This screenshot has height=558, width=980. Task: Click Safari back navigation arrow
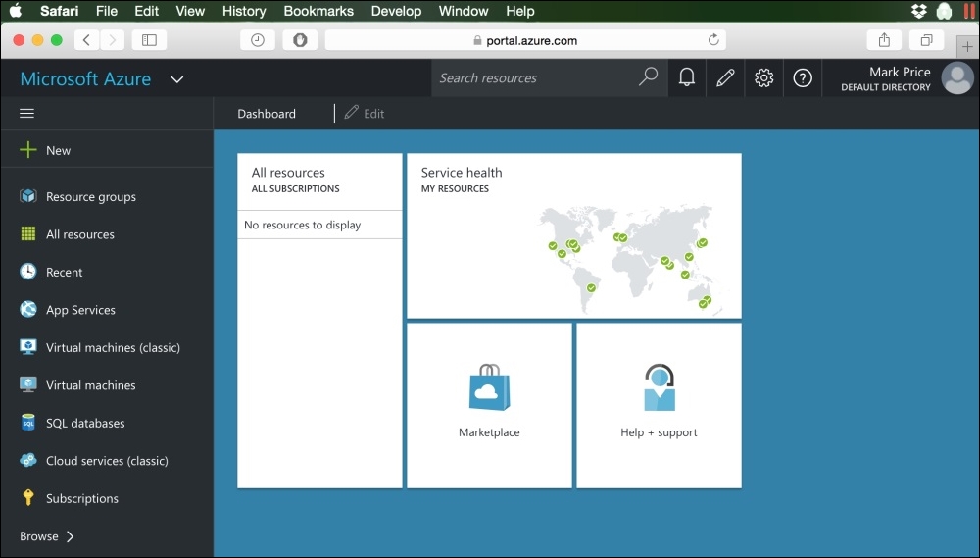click(x=87, y=40)
